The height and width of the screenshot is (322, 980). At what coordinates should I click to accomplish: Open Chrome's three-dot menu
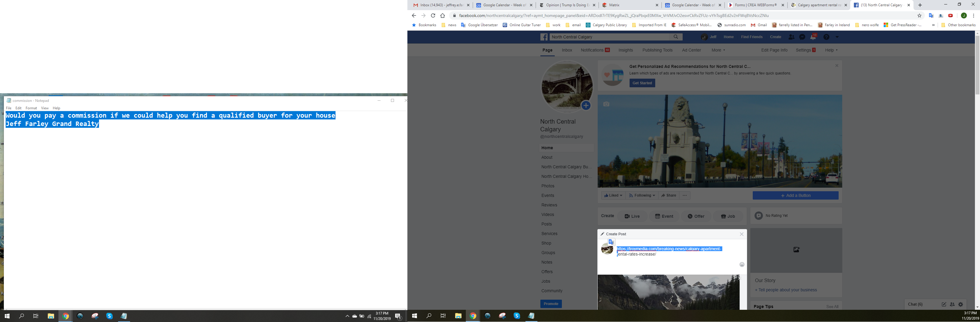[x=973, y=15]
